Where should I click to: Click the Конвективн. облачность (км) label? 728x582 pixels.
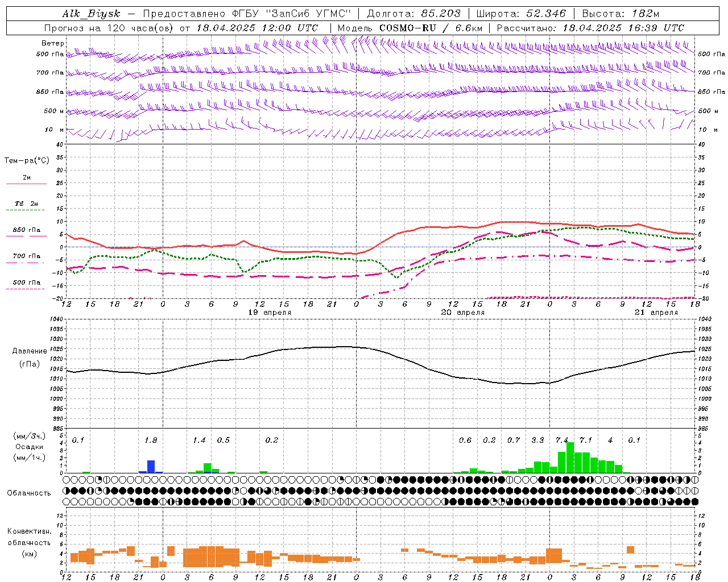(x=29, y=542)
